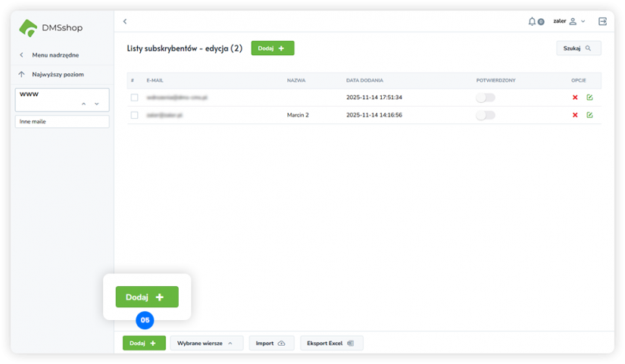Collapse the sidebar with top arrow
This screenshot has width=625, height=364.
125,21
